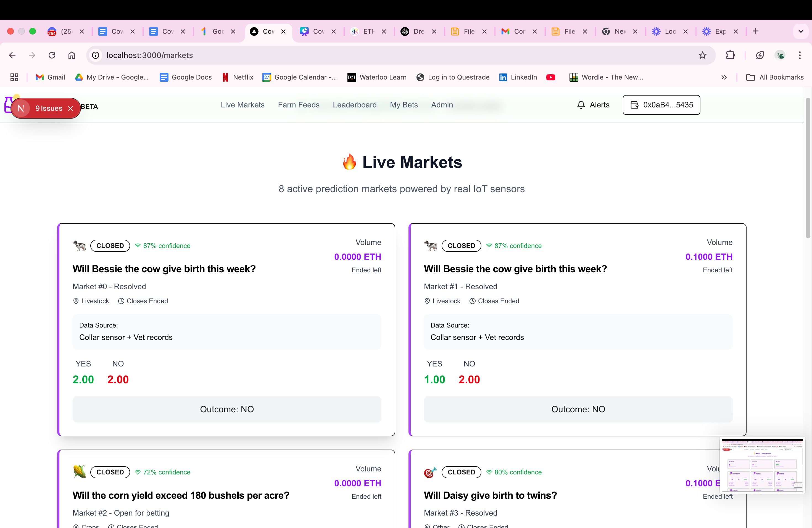812x528 pixels.
Task: Open Netflix bookmark
Action: tap(238, 77)
